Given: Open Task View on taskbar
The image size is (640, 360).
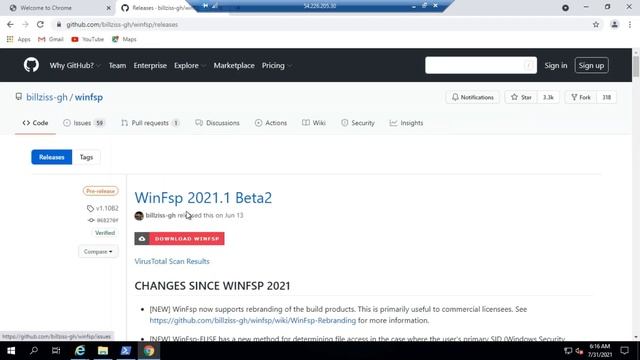Looking at the screenshot, I should click(x=56, y=351).
